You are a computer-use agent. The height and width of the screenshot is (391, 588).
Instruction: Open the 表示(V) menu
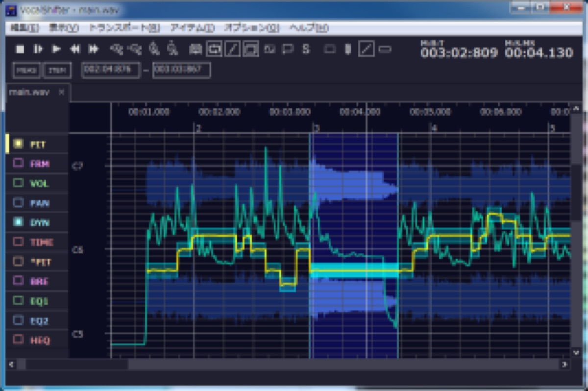pos(64,28)
